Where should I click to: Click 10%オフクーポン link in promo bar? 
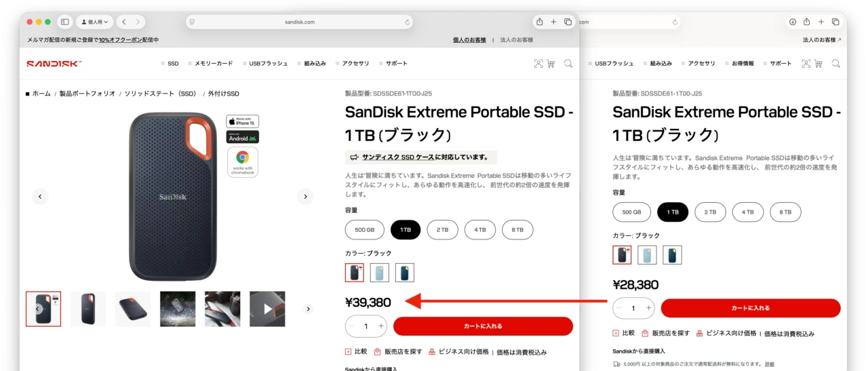point(121,40)
